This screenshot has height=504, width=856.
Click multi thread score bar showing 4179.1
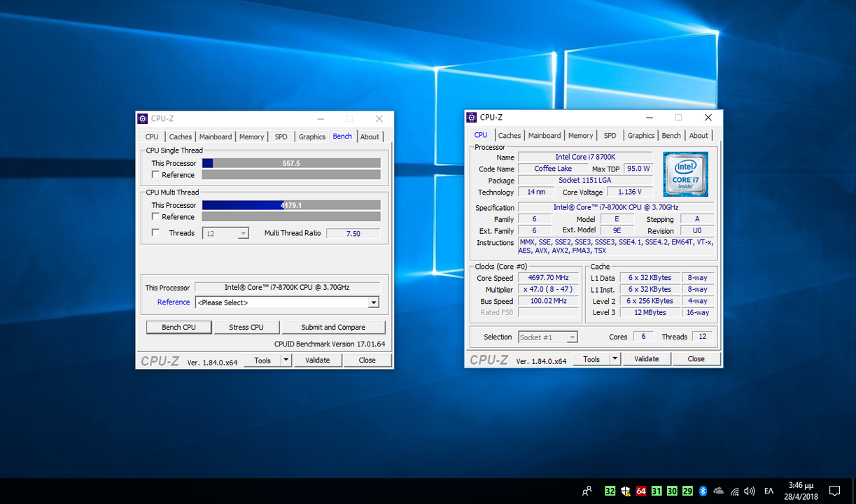[291, 205]
